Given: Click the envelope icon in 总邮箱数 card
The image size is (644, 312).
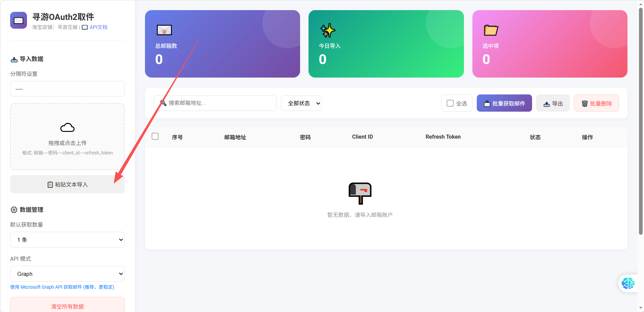Looking at the screenshot, I should [x=165, y=30].
